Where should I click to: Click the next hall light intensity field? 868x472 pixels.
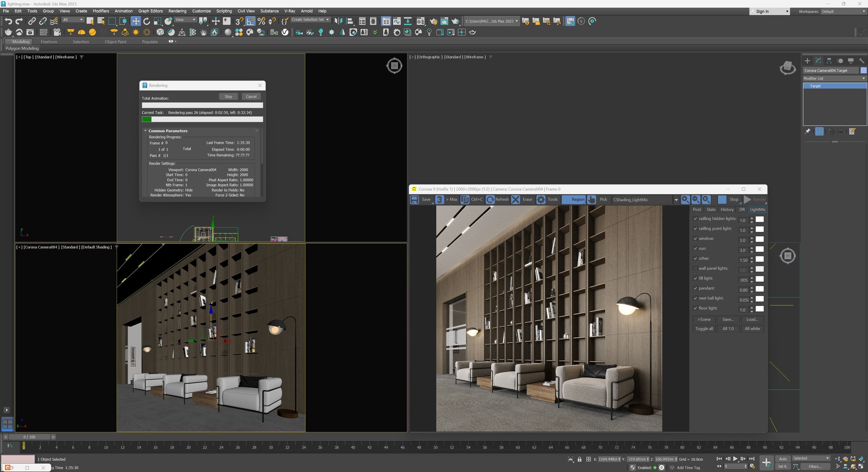tap(744, 300)
